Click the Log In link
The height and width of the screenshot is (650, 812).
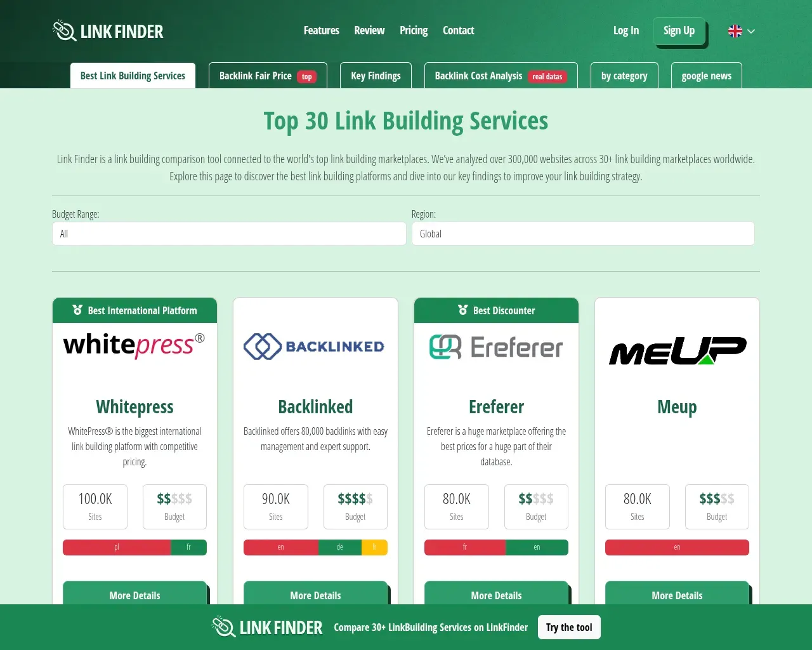[x=626, y=30]
